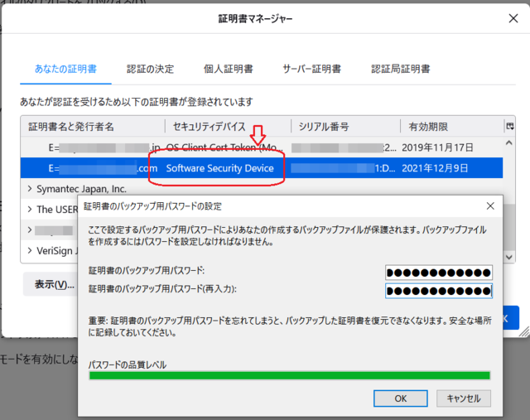Click the Symantec Japan, Inc. label

coord(81,189)
